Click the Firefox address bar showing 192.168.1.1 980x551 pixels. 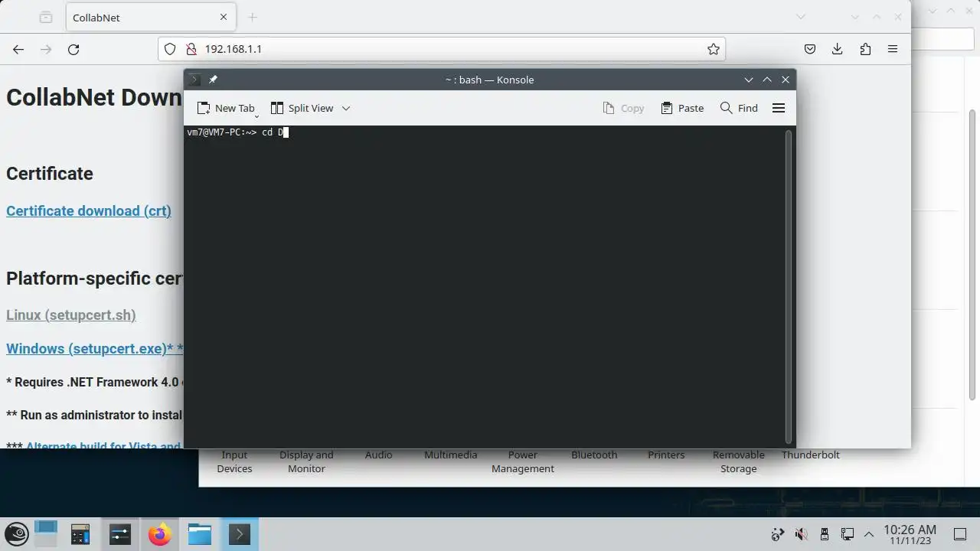pos(442,49)
